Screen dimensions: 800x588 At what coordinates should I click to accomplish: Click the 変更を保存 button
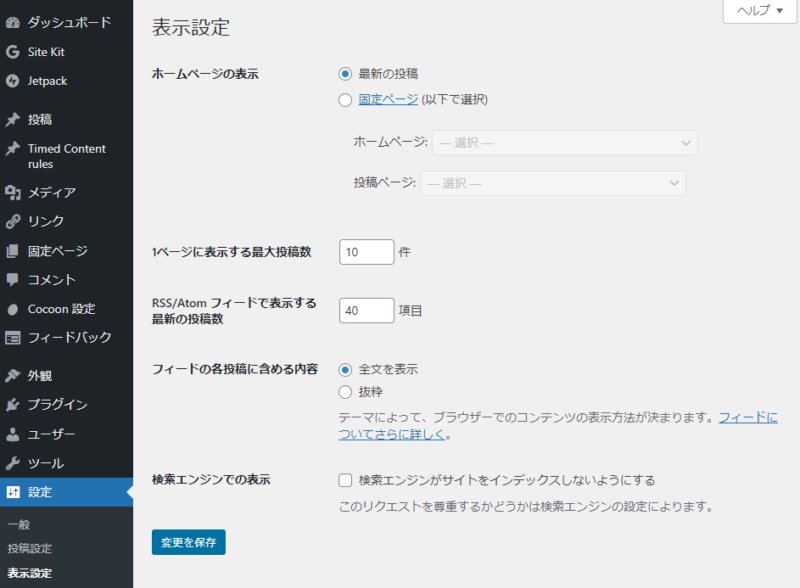click(189, 542)
